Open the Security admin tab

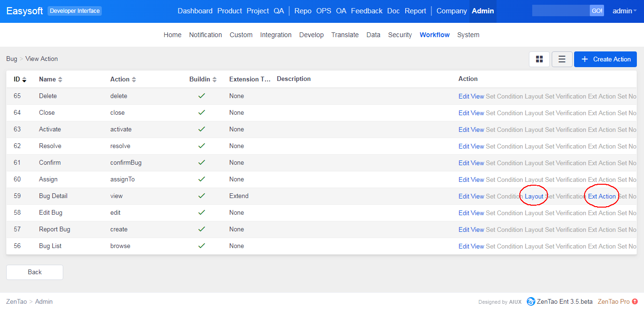pos(400,35)
